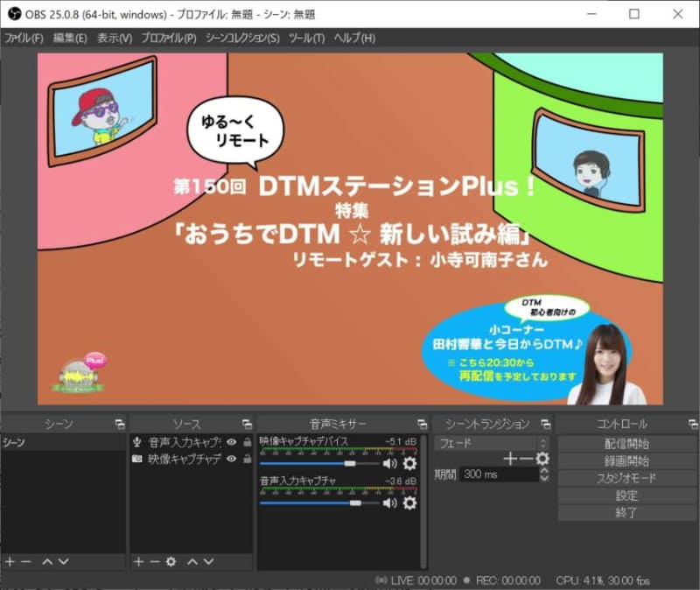Screen dimensions: 700x590
Task: Open the ツール(T) menu
Action: coord(307,38)
